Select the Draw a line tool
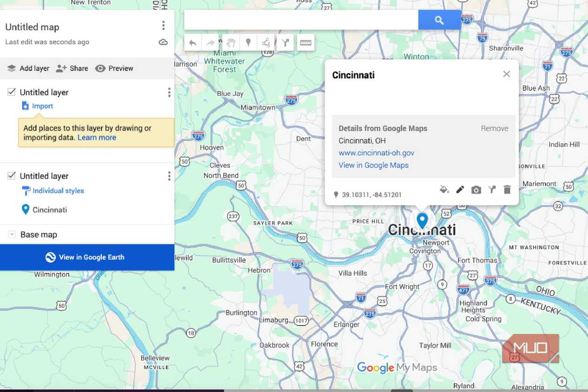The image size is (588, 392). coord(266,43)
